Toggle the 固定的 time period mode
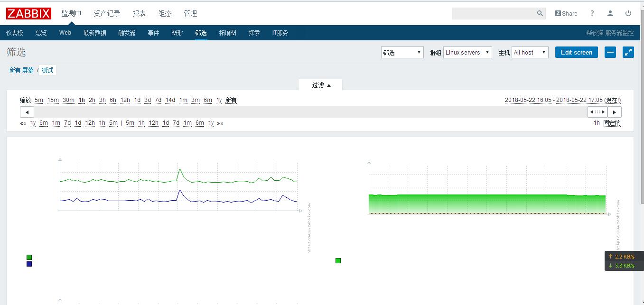Screen dimensions: 644x305 pyautogui.click(x=612, y=123)
